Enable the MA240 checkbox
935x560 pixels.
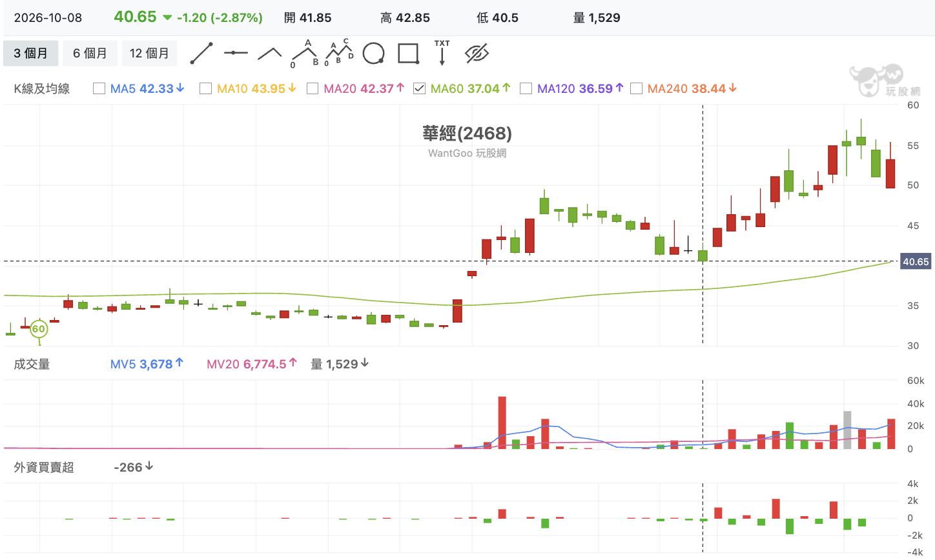coord(636,88)
